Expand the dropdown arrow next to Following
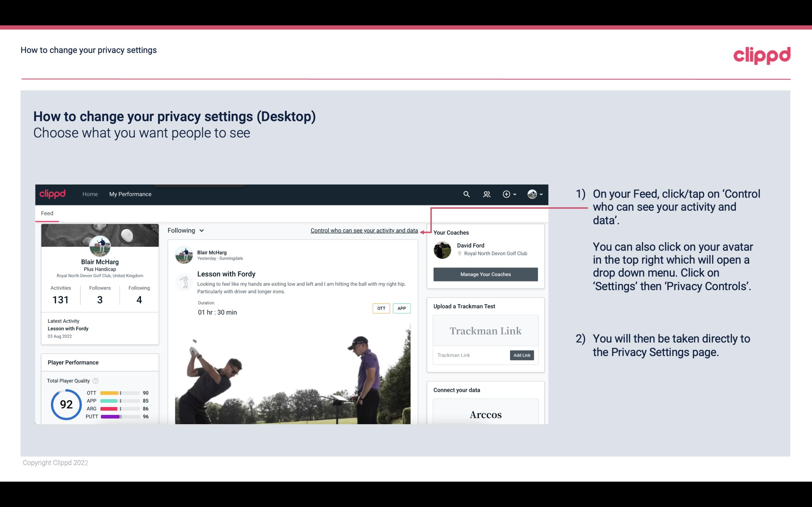The height and width of the screenshot is (507, 812). point(203,230)
